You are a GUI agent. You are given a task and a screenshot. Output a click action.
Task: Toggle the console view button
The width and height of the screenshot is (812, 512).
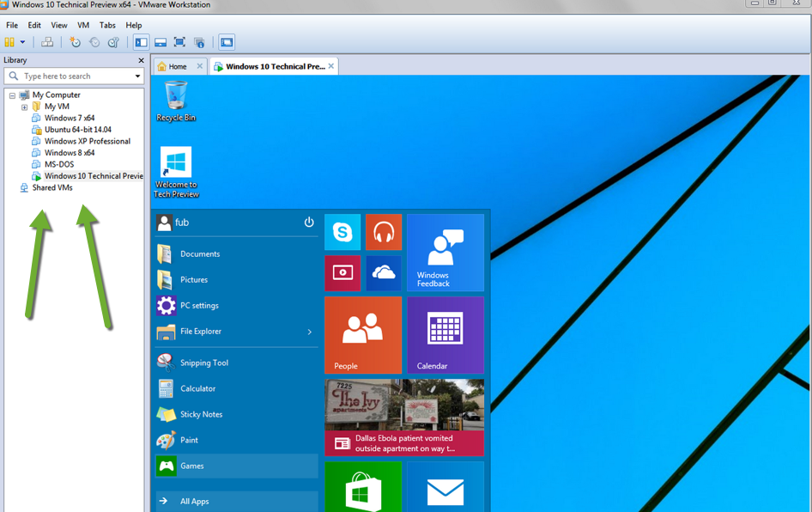(x=227, y=42)
